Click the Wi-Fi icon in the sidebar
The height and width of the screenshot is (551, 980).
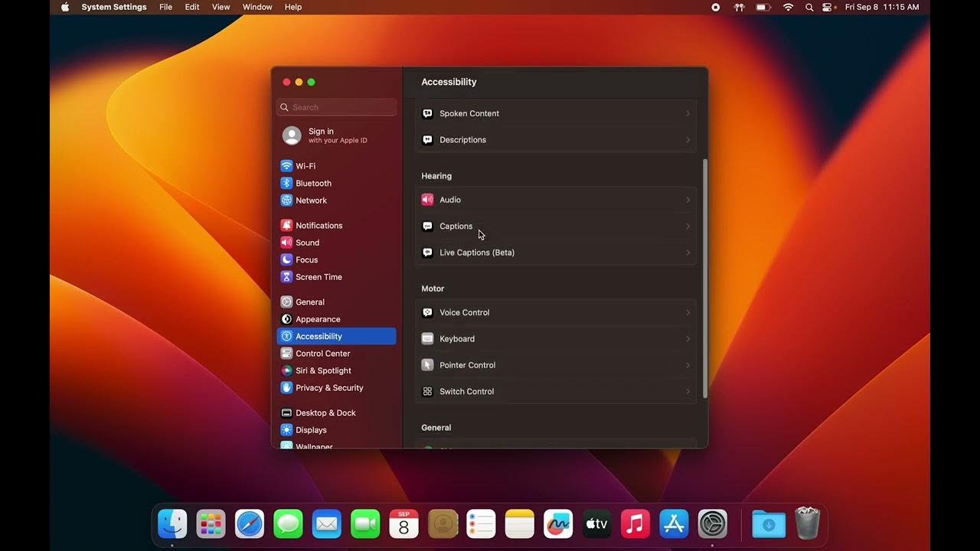click(286, 166)
